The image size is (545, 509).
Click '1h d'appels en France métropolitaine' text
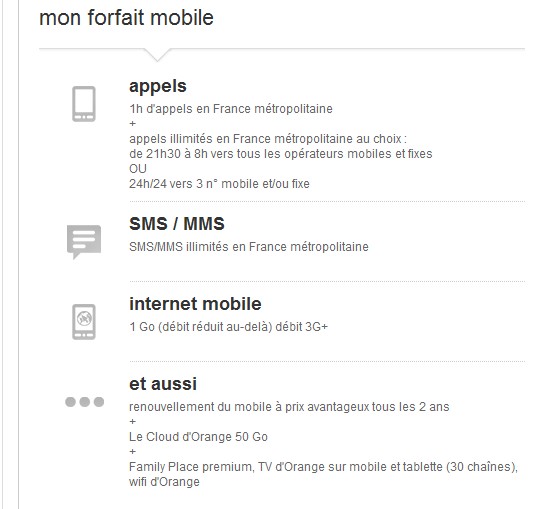click(x=231, y=109)
